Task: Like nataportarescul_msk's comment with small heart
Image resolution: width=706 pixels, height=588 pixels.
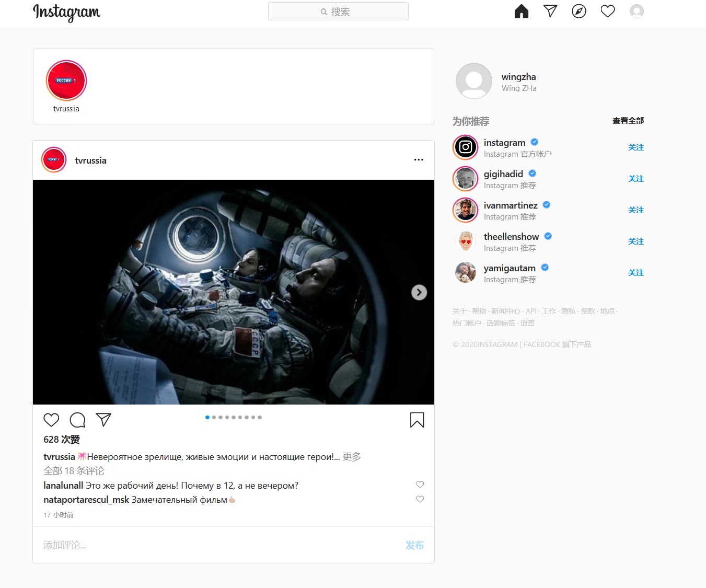Action: tap(420, 499)
